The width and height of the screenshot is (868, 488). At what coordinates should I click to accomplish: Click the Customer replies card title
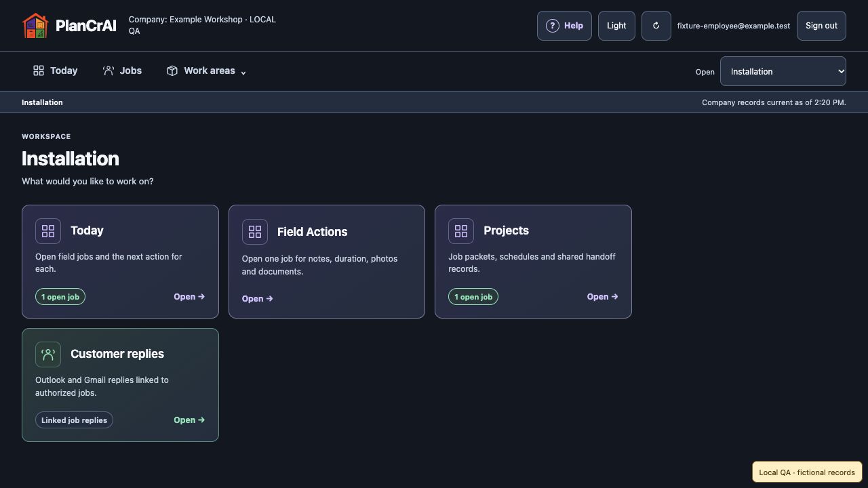click(x=117, y=354)
